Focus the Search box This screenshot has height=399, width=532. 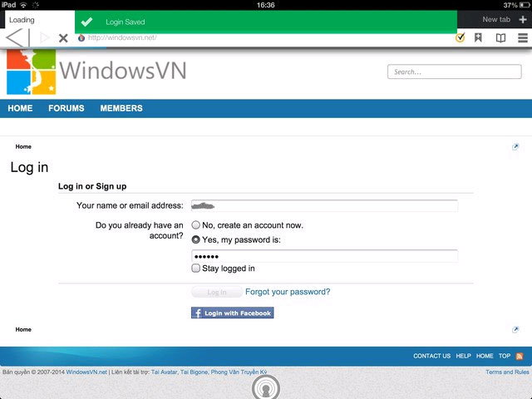(455, 71)
